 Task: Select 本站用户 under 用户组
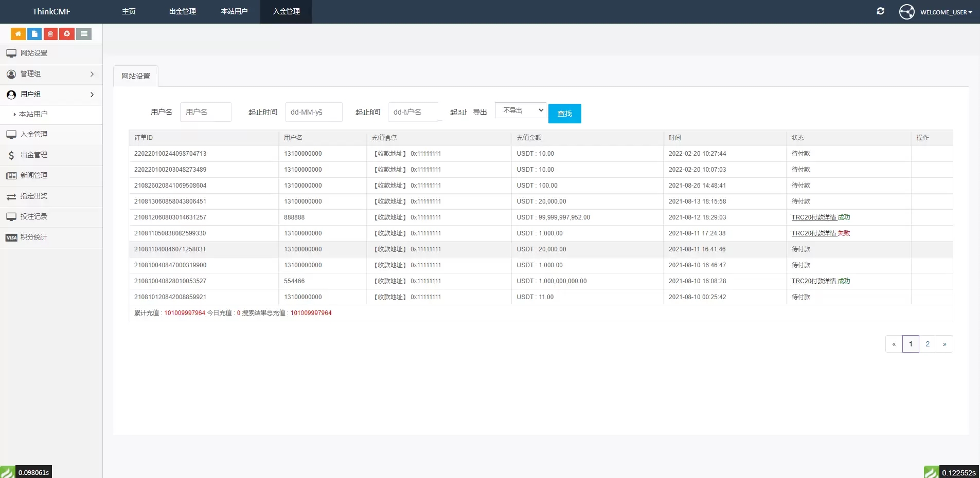[x=33, y=114]
